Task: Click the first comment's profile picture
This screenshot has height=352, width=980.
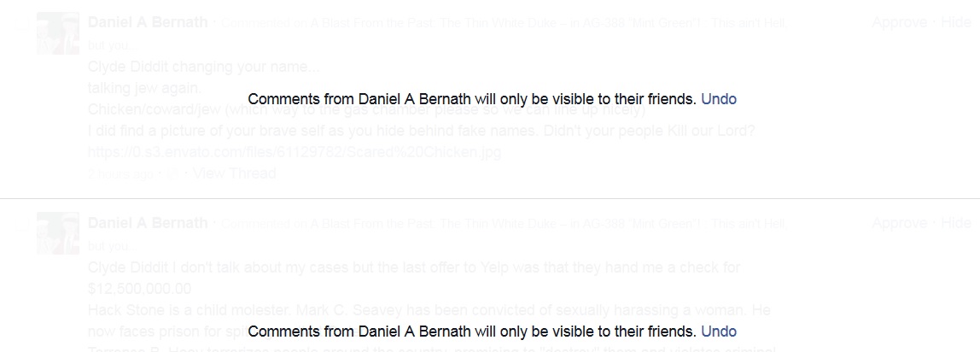Action: (58, 34)
